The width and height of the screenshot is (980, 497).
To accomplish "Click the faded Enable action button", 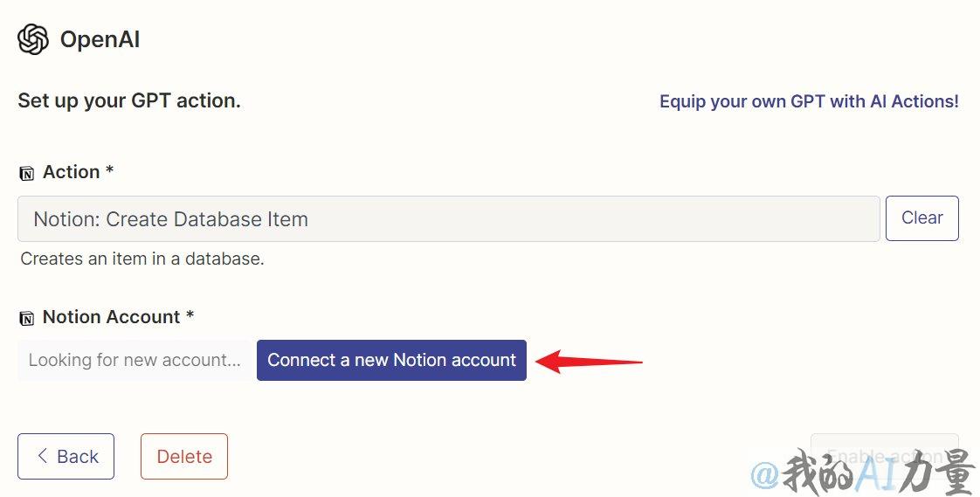I will click(885, 456).
